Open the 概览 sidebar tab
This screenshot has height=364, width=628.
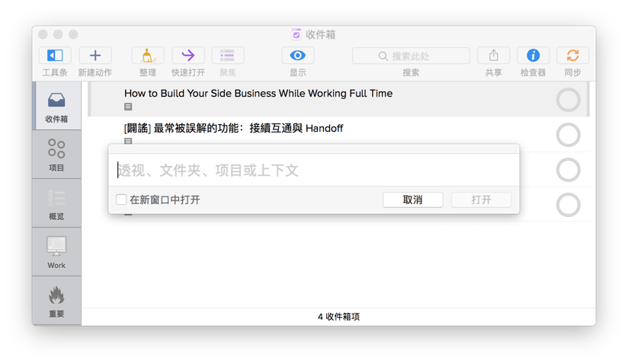tap(56, 203)
